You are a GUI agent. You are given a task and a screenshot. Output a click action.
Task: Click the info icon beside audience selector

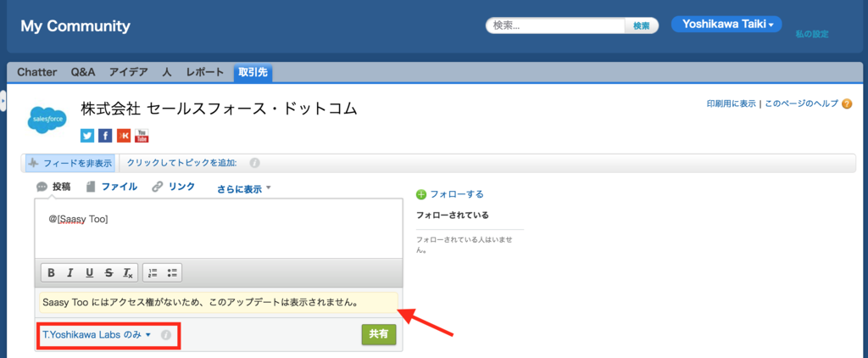pos(166,335)
